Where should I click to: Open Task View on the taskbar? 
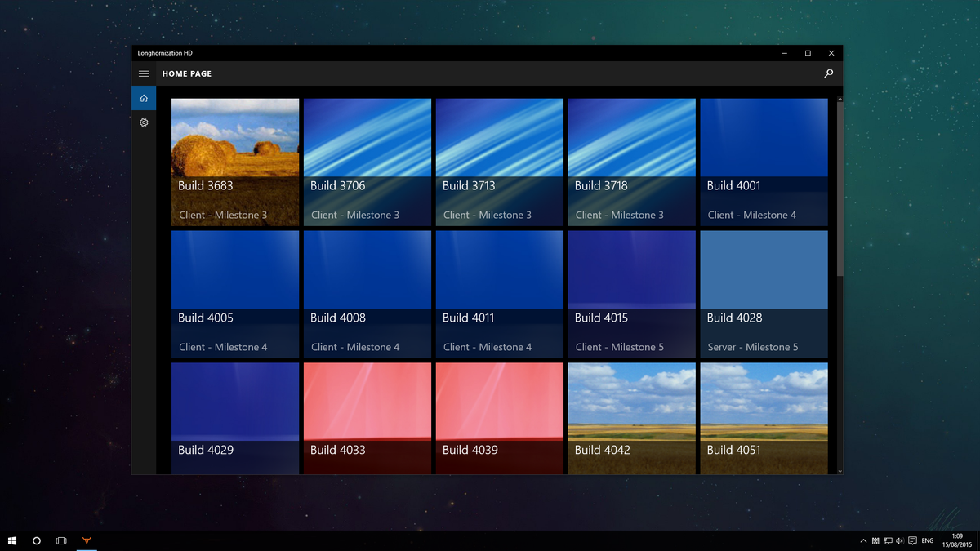pyautogui.click(x=61, y=540)
